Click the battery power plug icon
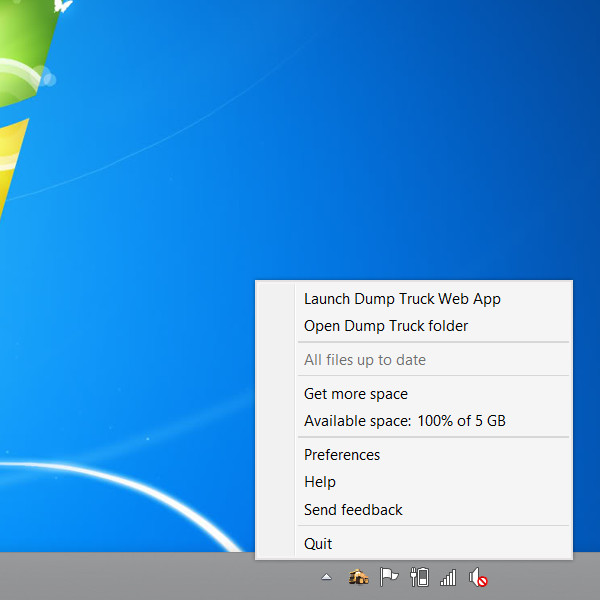Viewport: 600px width, 600px height. (x=419, y=577)
